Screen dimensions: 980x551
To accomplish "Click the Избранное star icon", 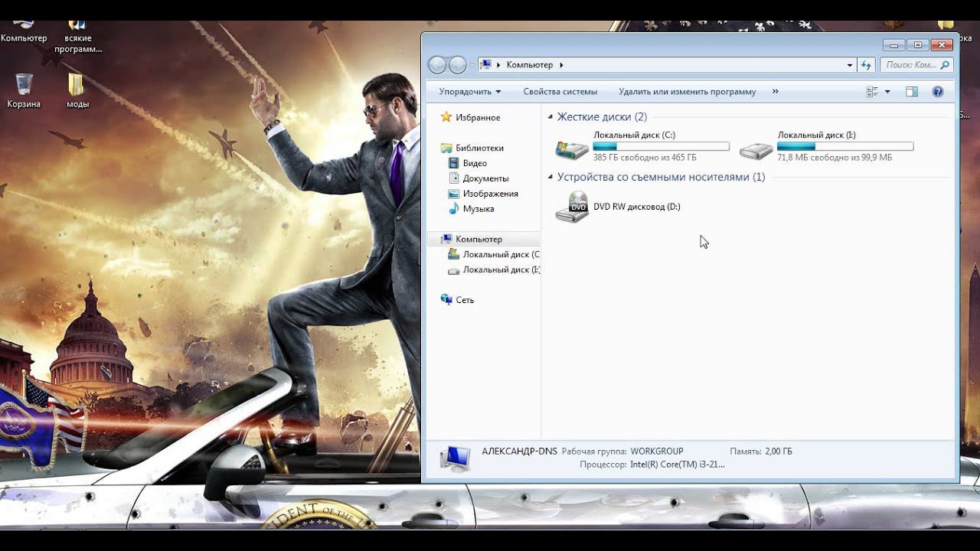I will pos(446,117).
